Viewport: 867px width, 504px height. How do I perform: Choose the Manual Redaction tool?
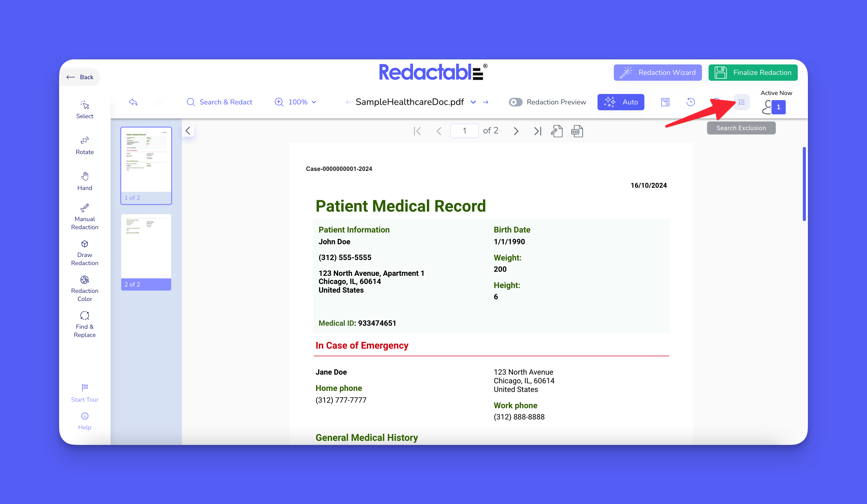[x=85, y=217]
